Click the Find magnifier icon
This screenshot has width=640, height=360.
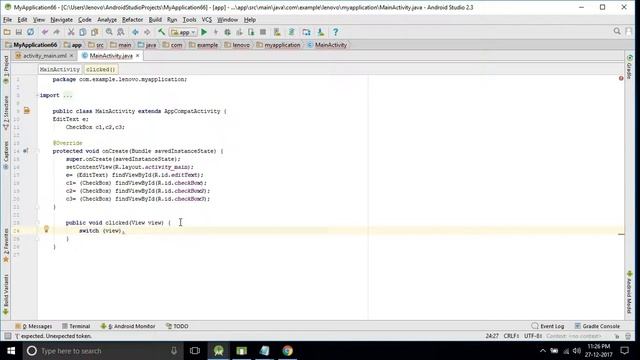coord(109,32)
